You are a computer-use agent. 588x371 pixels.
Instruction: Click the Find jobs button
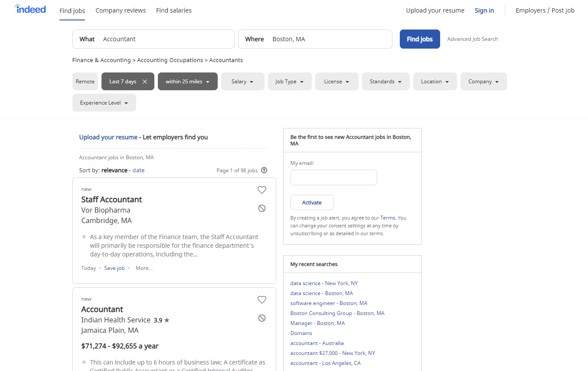[x=420, y=39]
